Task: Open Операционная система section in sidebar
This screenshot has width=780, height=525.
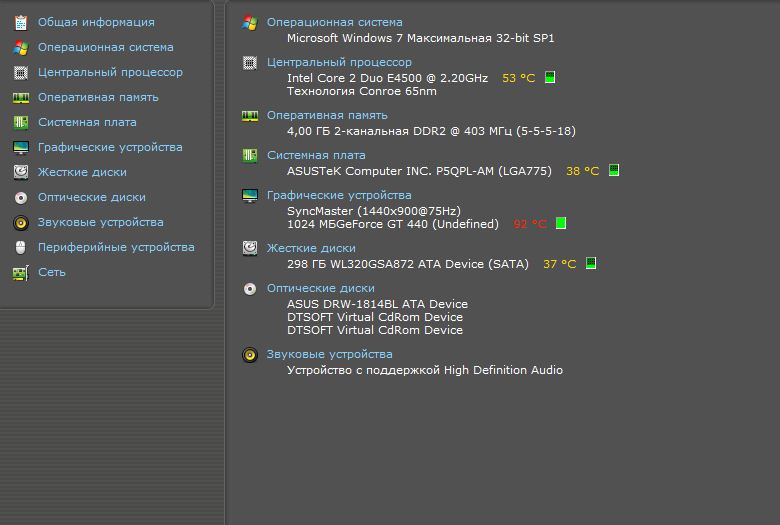Action: (x=105, y=47)
